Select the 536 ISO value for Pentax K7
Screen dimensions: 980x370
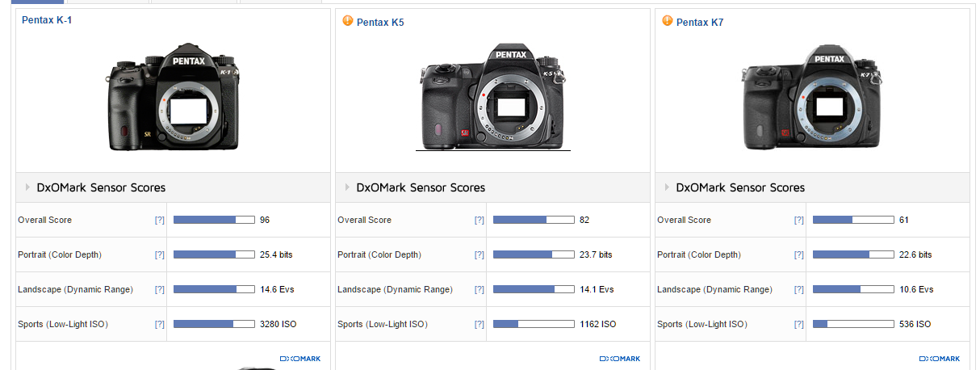point(915,325)
